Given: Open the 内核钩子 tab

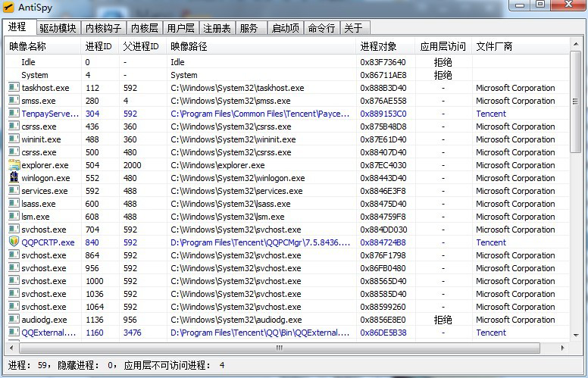Looking at the screenshot, I should (x=102, y=28).
